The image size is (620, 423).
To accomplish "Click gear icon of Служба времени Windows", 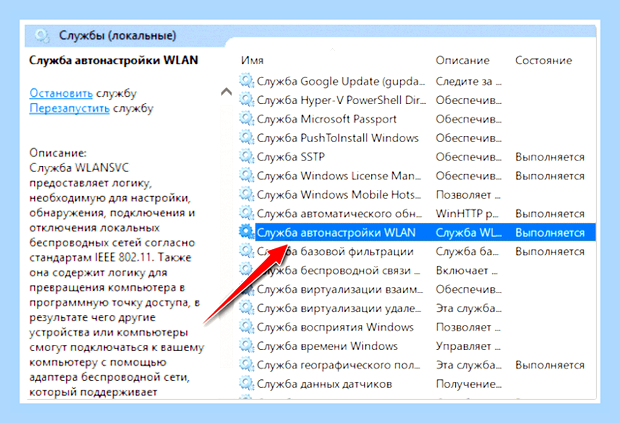I will (246, 346).
